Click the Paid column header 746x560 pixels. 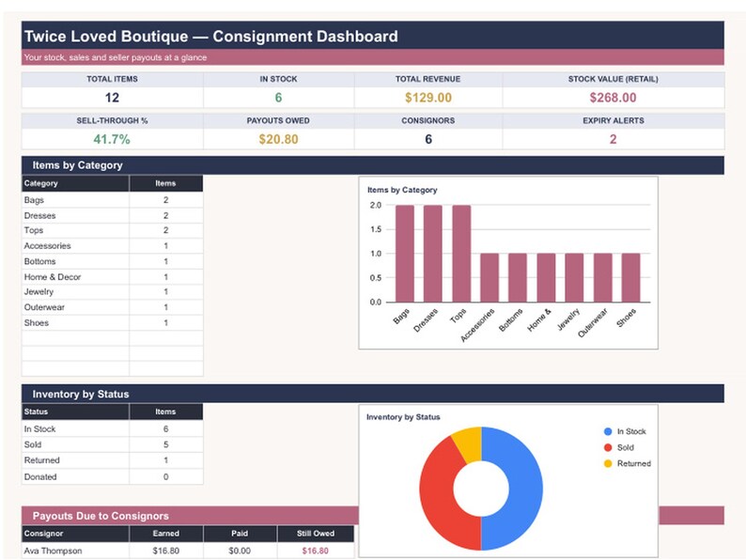[x=240, y=534]
